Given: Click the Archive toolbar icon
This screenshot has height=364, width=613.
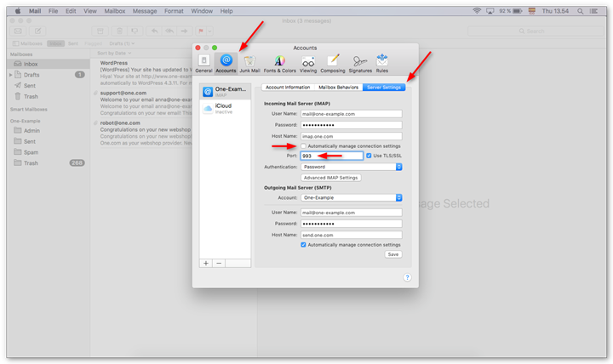Looking at the screenshot, I should tap(100, 31).
